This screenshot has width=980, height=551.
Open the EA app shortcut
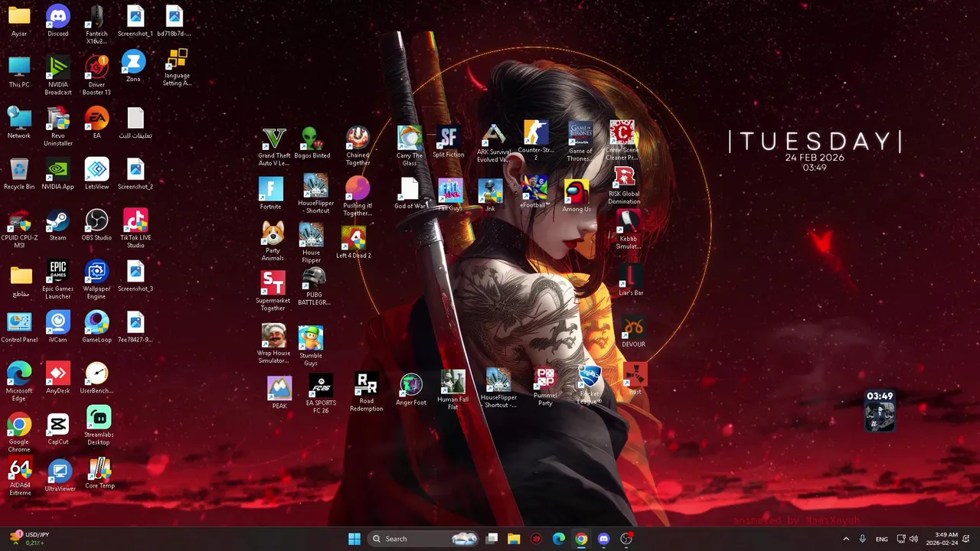[x=96, y=122]
